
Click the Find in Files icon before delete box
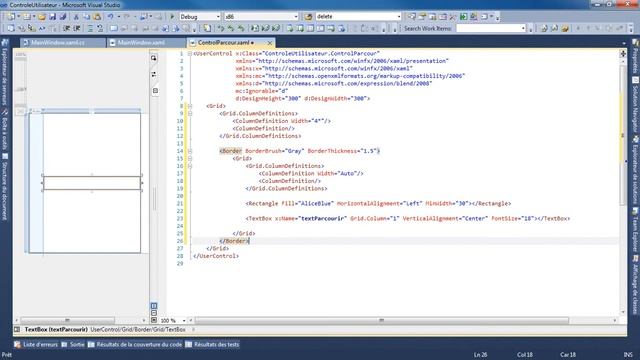(x=309, y=17)
